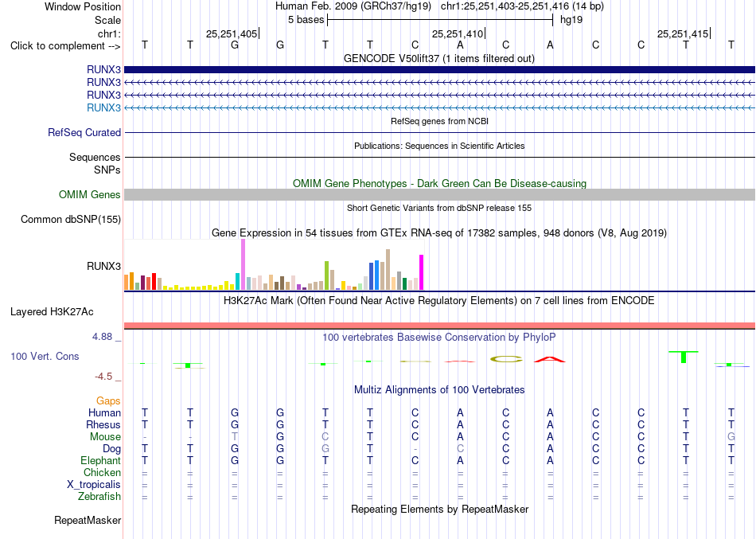The image size is (756, 539).
Task: Click the Elephant alignment row label
Action: point(101,460)
